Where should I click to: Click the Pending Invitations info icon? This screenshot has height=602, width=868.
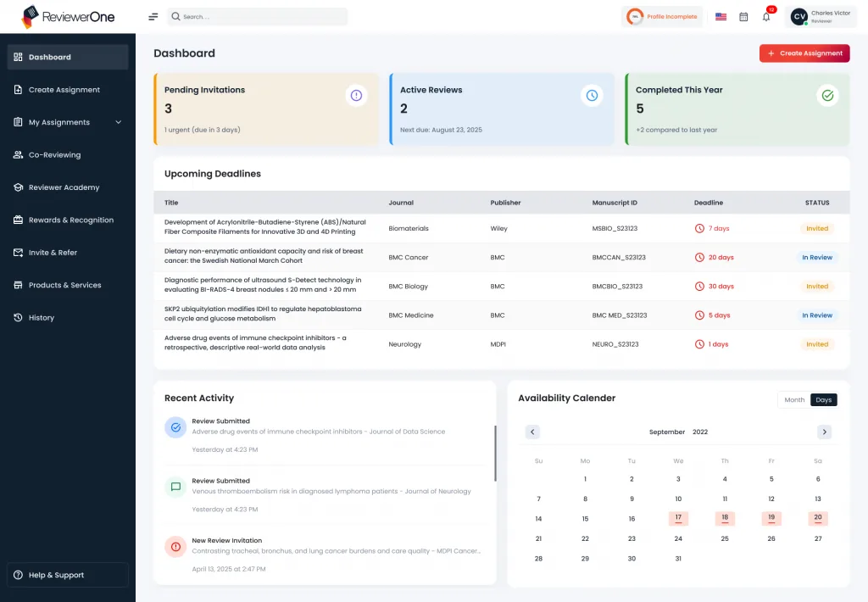click(355, 95)
